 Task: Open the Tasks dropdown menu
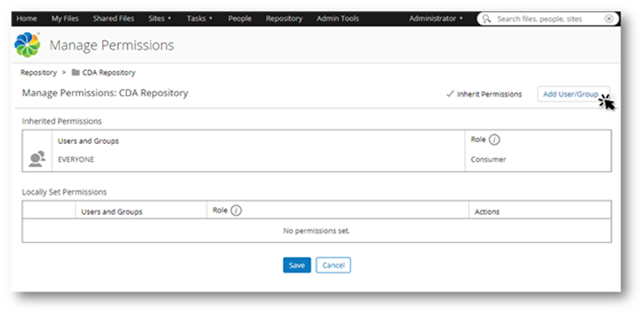coord(199,18)
